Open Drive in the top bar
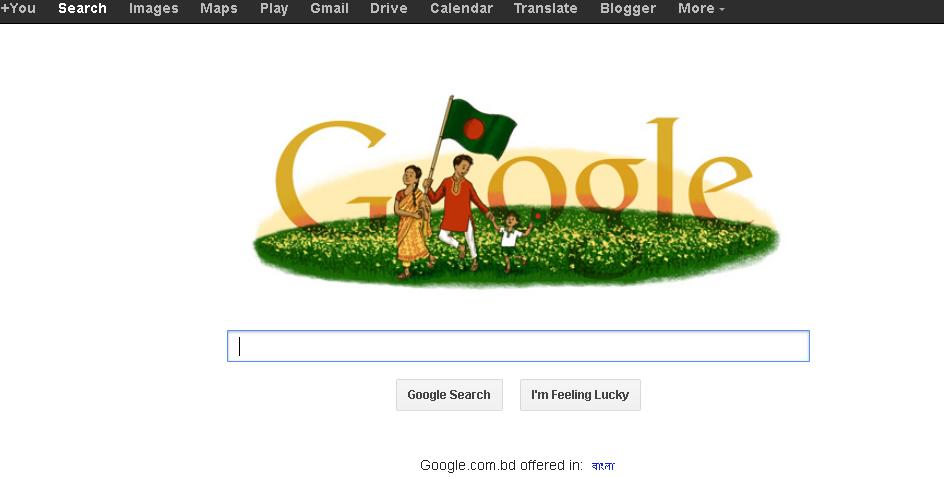The image size is (944, 477). pyautogui.click(x=388, y=8)
